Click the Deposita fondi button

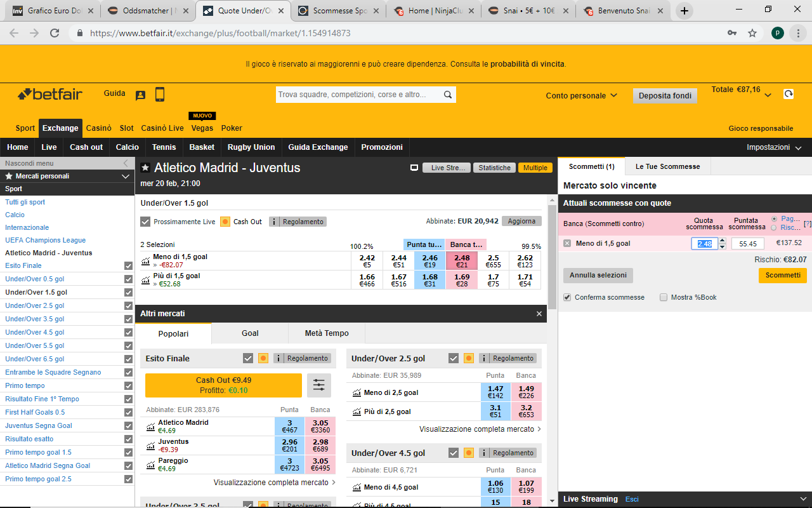coord(665,96)
